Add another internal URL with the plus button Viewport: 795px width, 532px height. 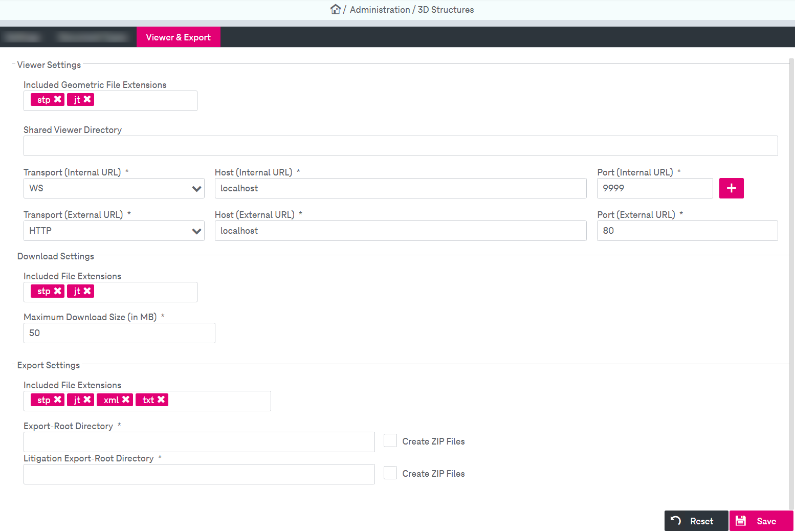pyautogui.click(x=731, y=188)
